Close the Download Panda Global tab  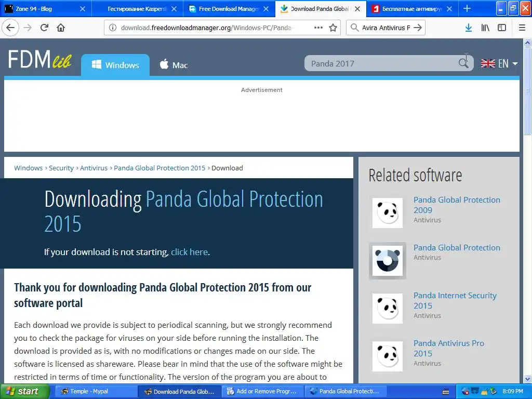357,9
